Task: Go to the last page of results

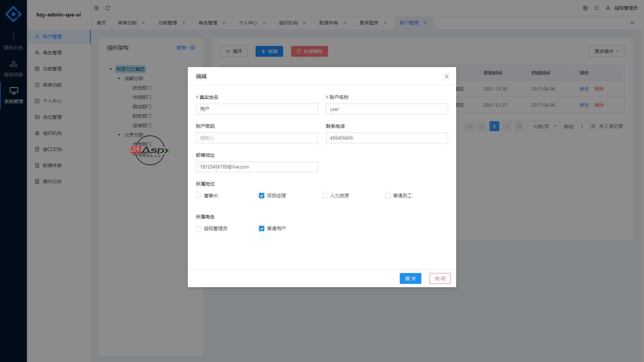Action: (x=519, y=126)
